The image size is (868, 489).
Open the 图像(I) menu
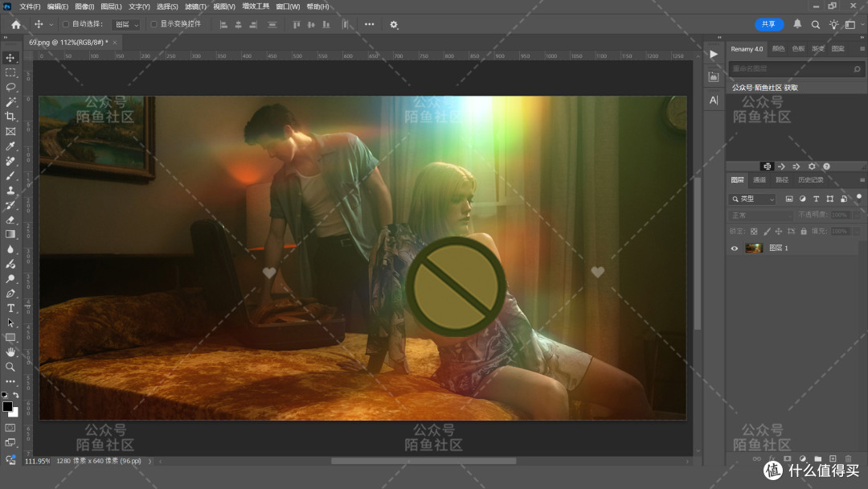pyautogui.click(x=84, y=6)
